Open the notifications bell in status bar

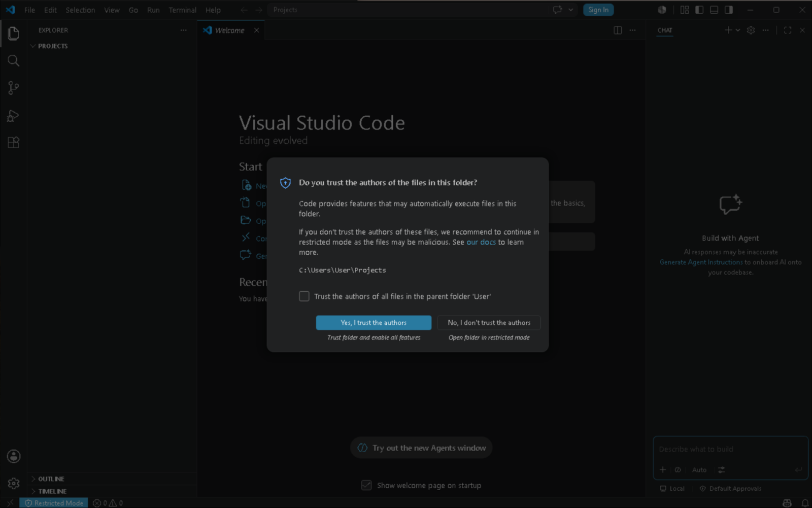805,503
